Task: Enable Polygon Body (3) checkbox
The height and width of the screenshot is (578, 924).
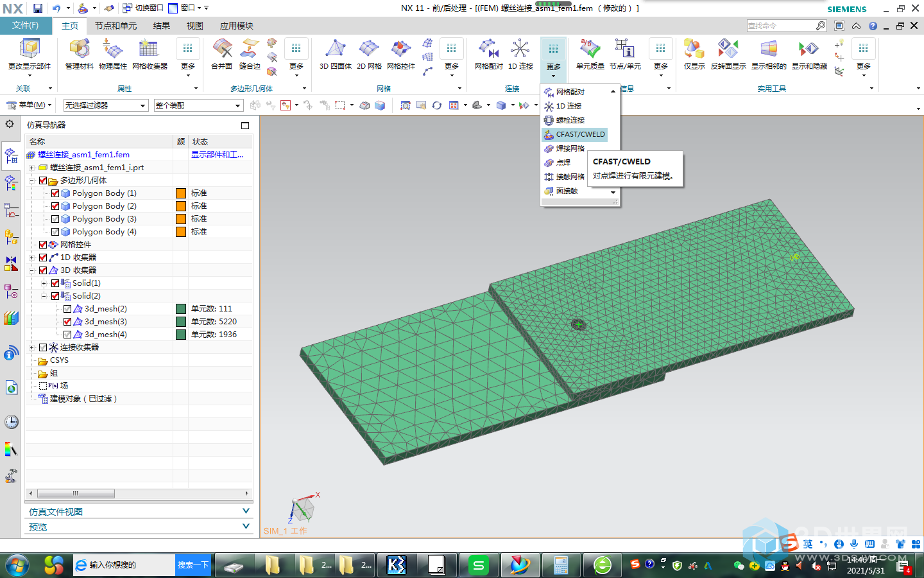Action: pyautogui.click(x=55, y=219)
